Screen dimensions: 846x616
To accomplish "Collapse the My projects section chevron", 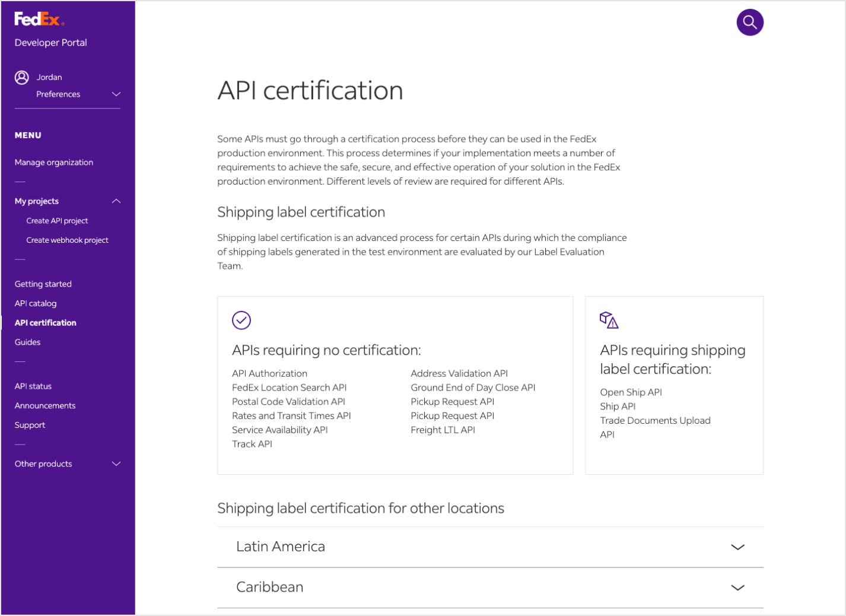I will 116,201.
